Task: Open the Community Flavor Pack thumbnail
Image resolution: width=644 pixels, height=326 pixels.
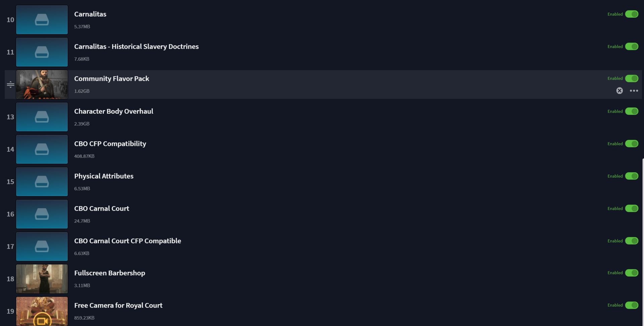Action: [x=42, y=85]
